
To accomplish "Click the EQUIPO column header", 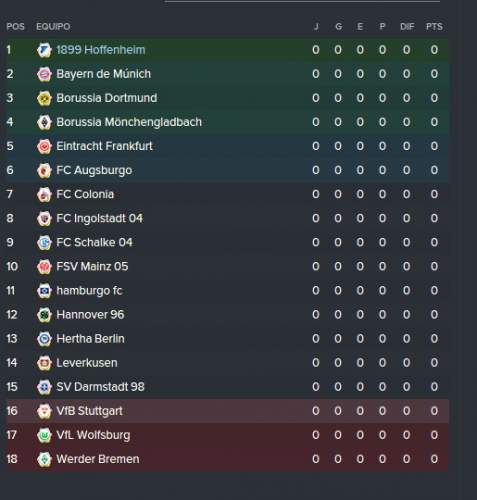I will pos(53,27).
